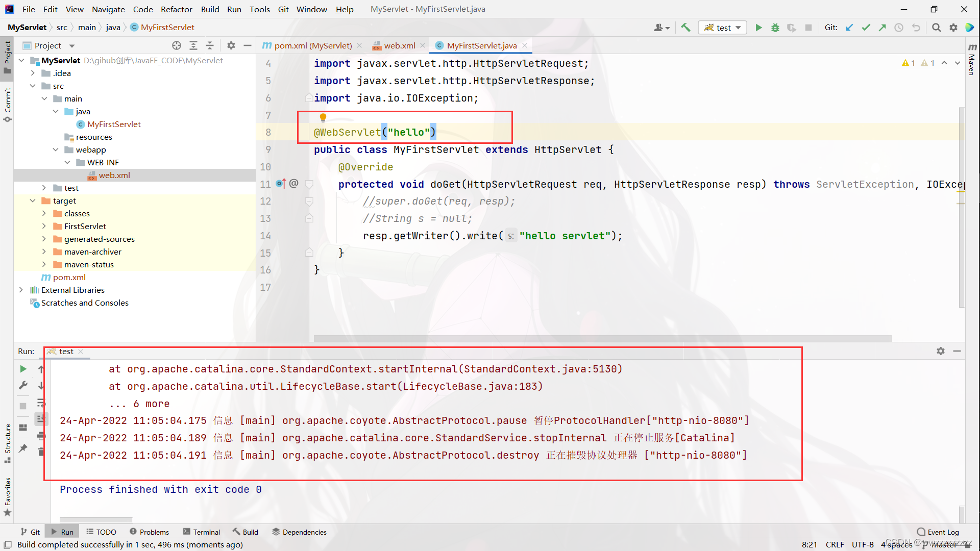
Task: Minimize the Run panel
Action: pyautogui.click(x=957, y=351)
